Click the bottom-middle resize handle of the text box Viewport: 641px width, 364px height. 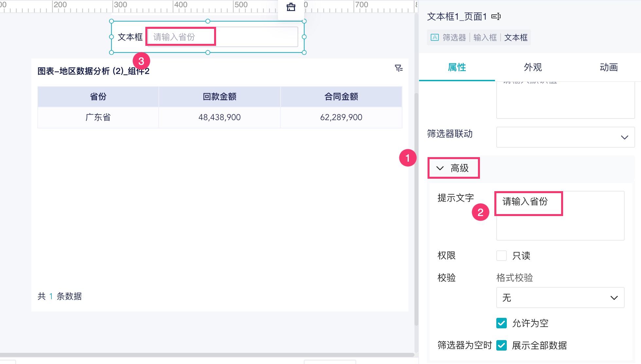pyautogui.click(x=208, y=52)
